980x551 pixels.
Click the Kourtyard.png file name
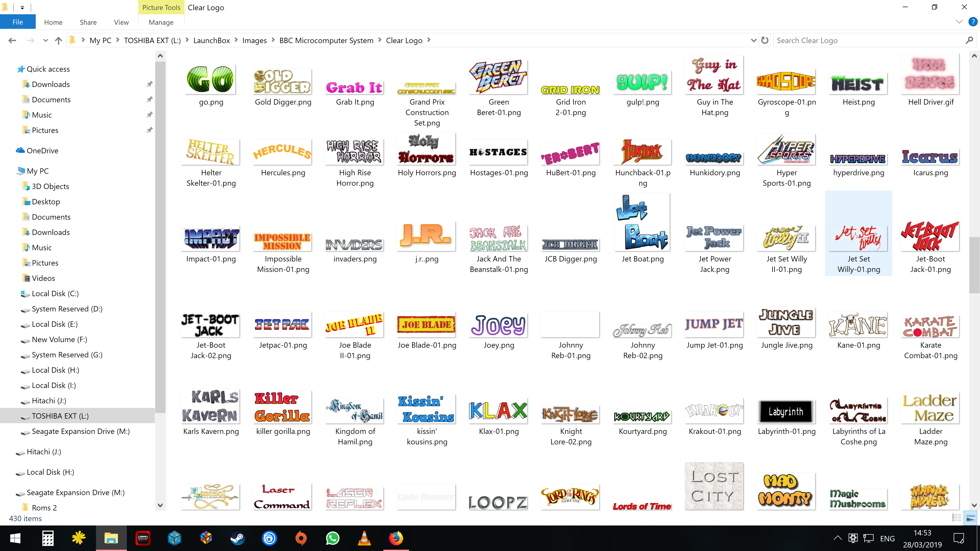pyautogui.click(x=643, y=432)
